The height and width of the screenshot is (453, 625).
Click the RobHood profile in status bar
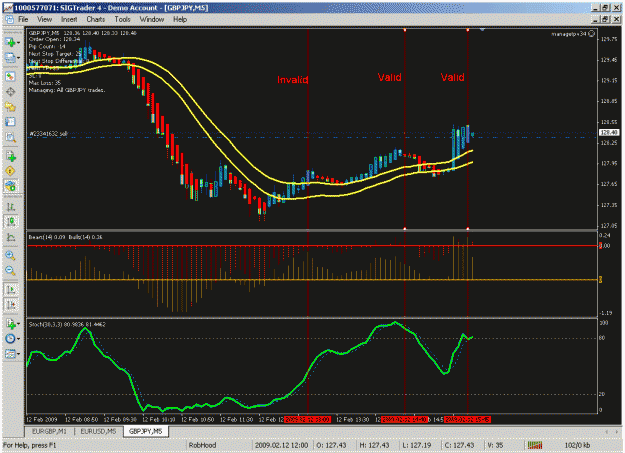coord(202,445)
